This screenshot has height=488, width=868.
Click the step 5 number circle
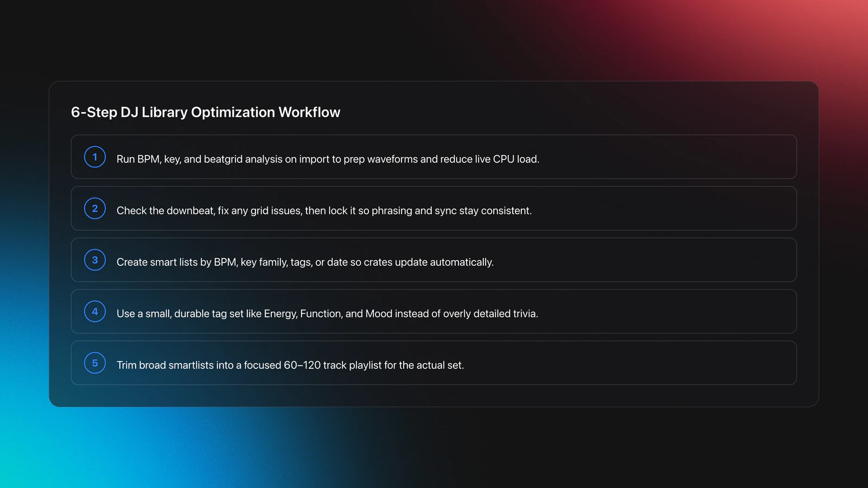[x=95, y=363]
